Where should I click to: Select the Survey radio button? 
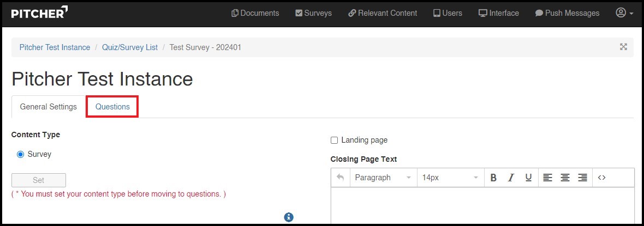21,155
